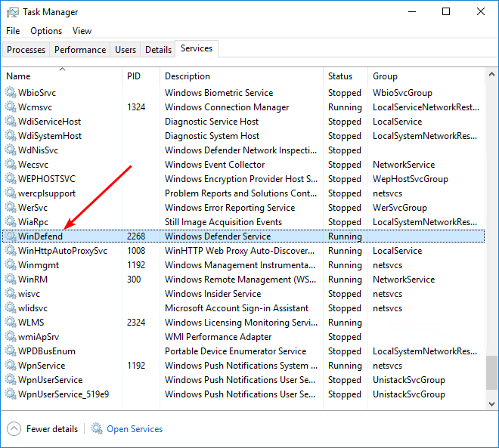
Task: Click WerSvcGroup group cell
Action: pos(400,208)
